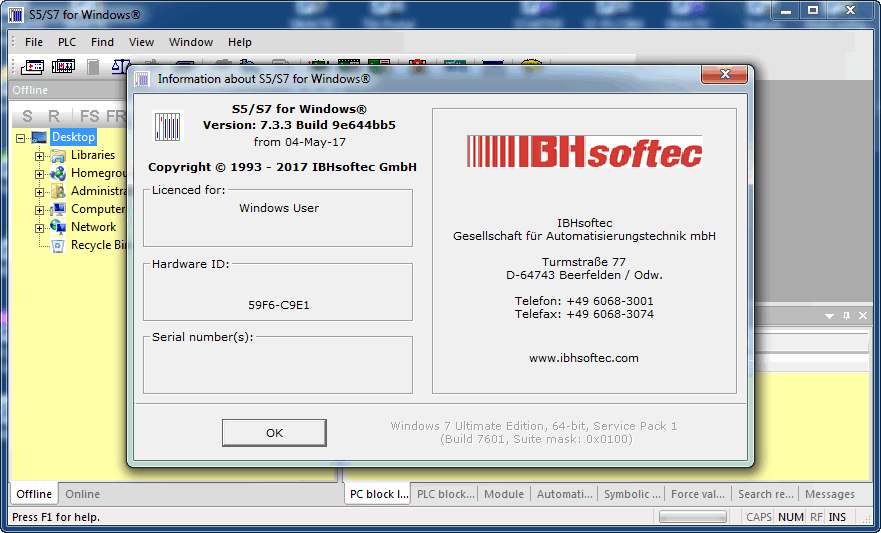Open the View menu
This screenshot has width=881, height=533.
(x=141, y=42)
